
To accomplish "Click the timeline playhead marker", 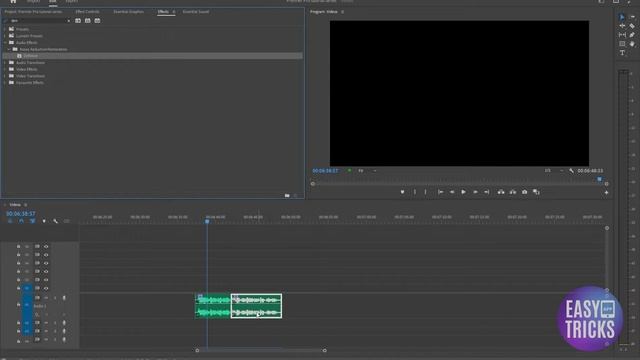I will coord(207,221).
